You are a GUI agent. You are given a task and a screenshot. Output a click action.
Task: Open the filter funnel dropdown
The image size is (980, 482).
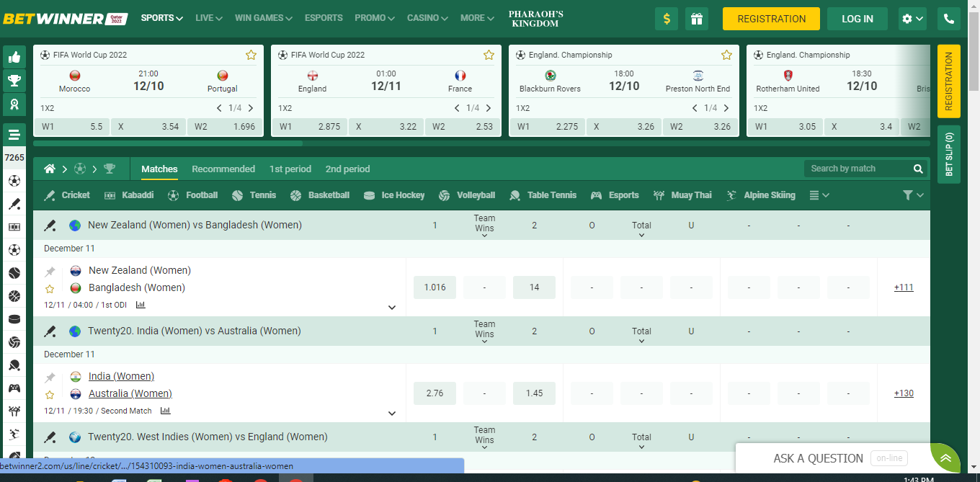[913, 195]
